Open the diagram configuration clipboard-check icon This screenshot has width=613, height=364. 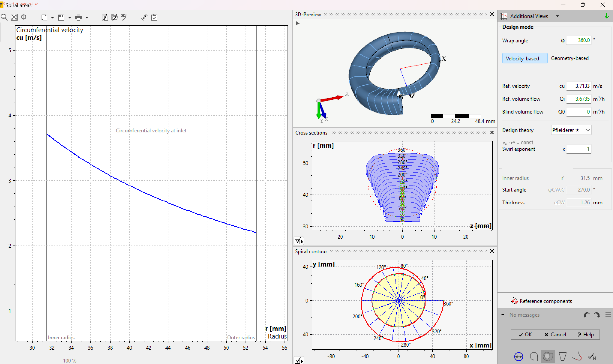tap(154, 17)
